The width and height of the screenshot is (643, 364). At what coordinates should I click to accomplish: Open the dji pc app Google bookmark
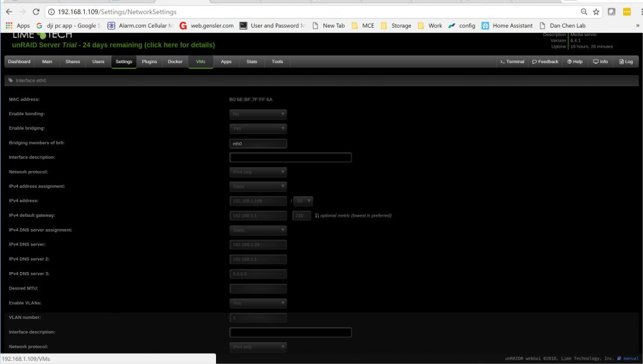point(68,26)
